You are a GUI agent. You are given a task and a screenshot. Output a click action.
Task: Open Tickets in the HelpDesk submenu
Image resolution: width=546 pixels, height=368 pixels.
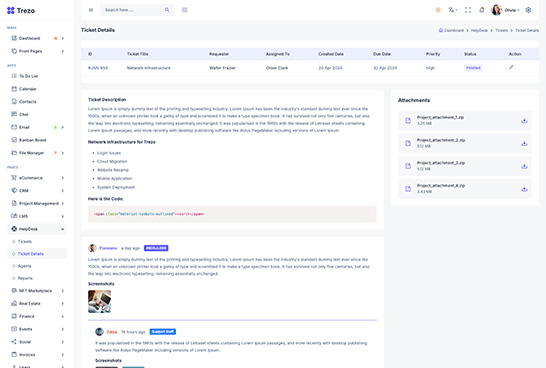click(x=25, y=242)
